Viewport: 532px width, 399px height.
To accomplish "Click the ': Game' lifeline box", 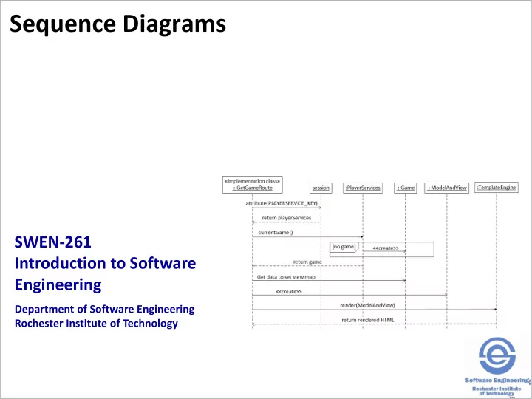I will pyautogui.click(x=406, y=188).
